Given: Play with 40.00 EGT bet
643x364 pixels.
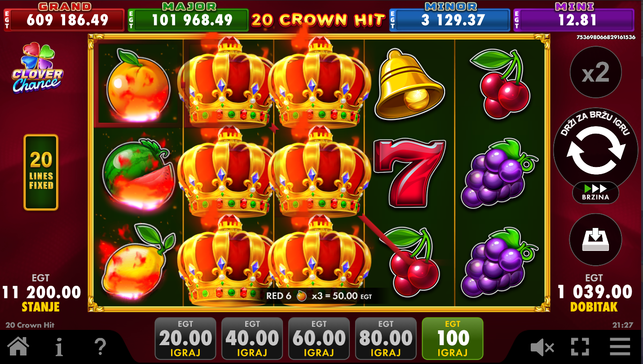Looking at the screenshot, I should [x=252, y=339].
